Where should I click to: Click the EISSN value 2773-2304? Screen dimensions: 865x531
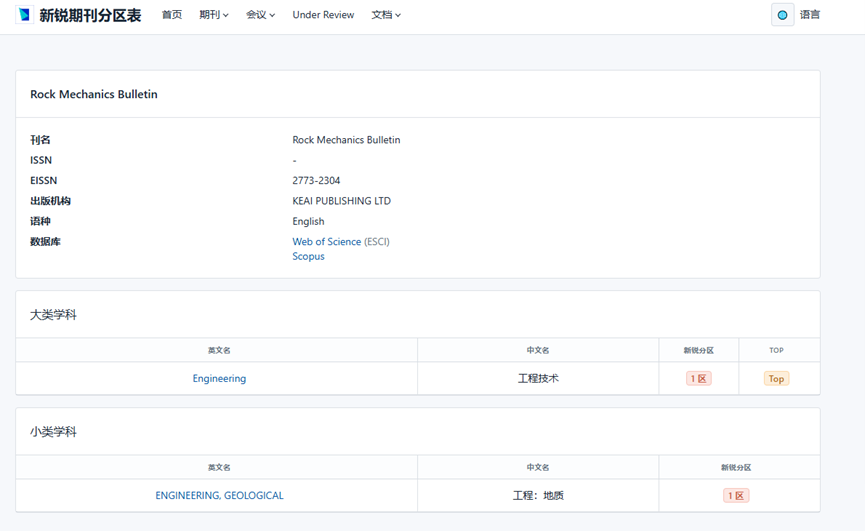click(316, 181)
